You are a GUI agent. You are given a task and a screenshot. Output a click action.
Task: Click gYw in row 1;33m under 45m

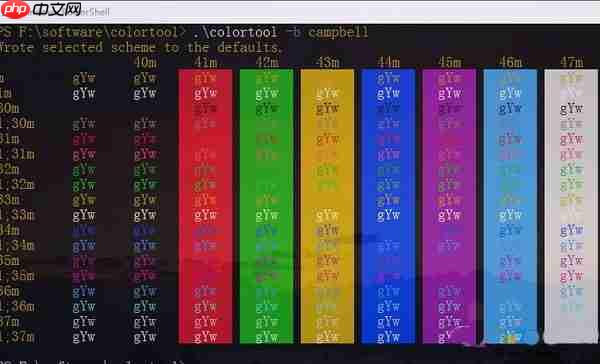(x=450, y=216)
